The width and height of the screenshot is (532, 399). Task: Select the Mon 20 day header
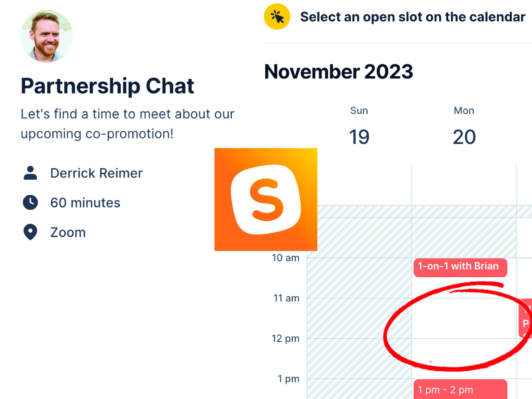tap(464, 126)
